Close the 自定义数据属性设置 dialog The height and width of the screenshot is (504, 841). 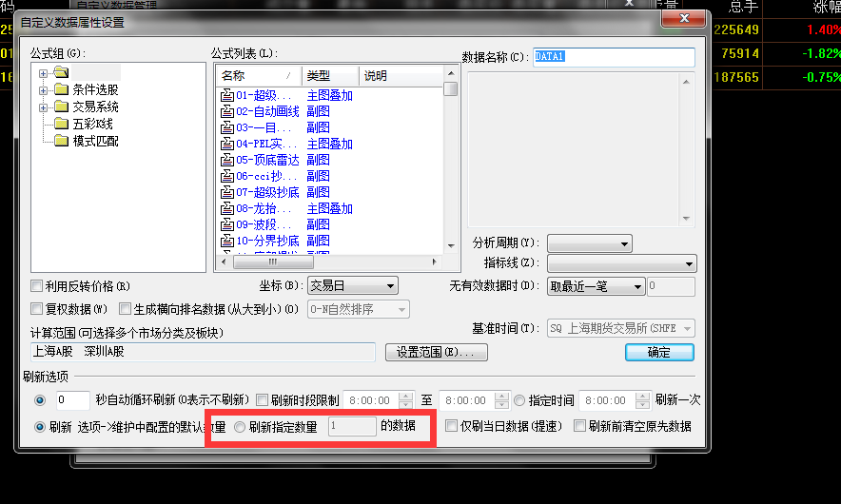[x=684, y=18]
